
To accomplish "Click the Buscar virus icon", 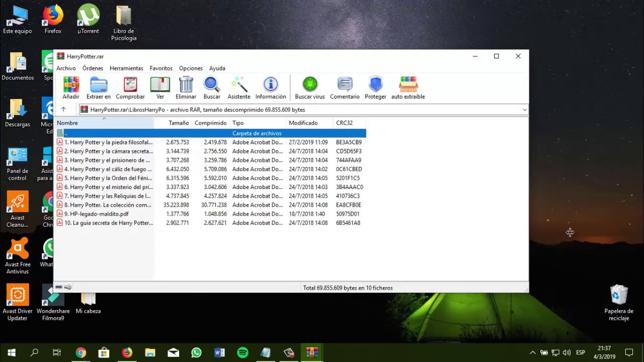I will [310, 88].
